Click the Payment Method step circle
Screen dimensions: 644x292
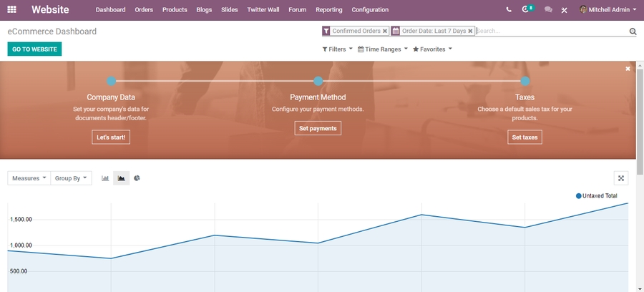pos(318,81)
